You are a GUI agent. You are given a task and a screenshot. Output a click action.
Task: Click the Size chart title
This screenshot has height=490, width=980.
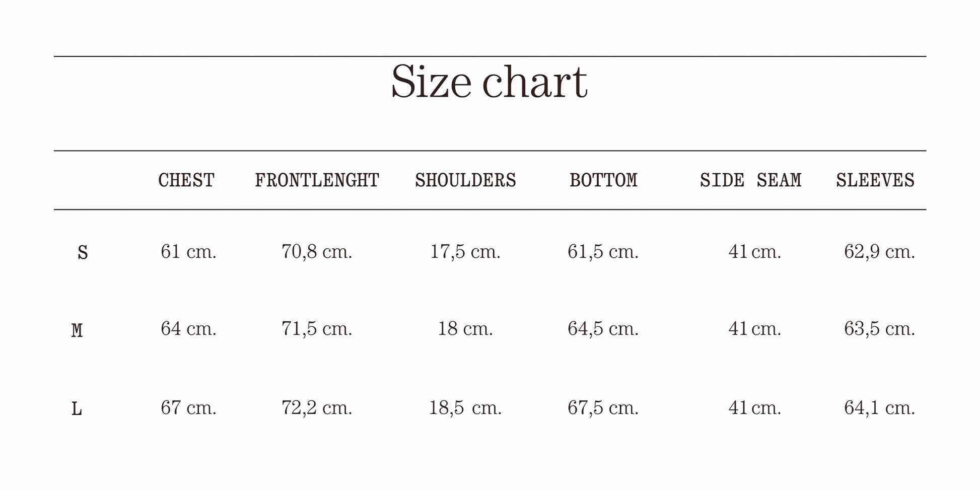click(x=489, y=82)
